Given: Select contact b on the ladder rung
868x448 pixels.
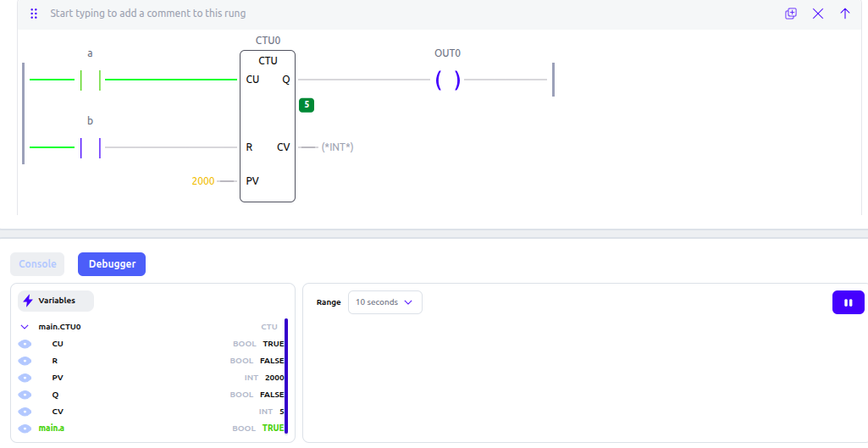Looking at the screenshot, I should 91,147.
